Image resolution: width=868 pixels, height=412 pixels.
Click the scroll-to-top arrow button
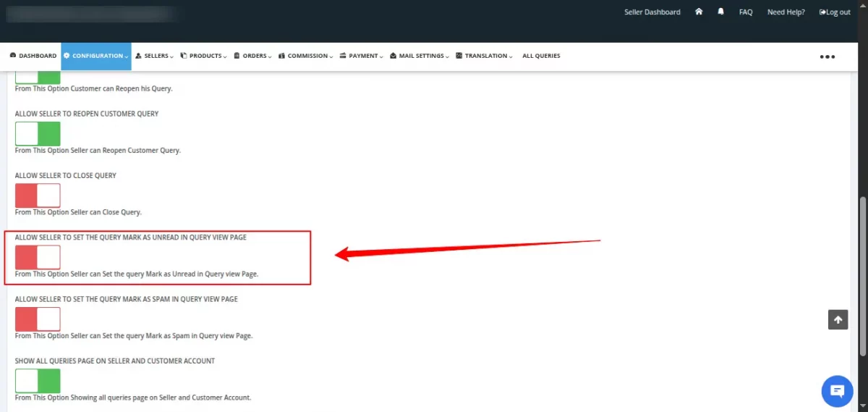[838, 319]
